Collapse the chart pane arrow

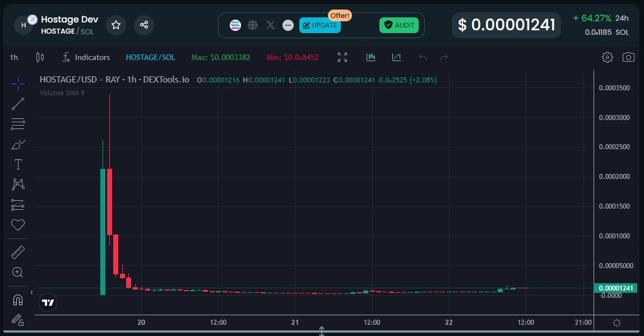click(x=31, y=292)
